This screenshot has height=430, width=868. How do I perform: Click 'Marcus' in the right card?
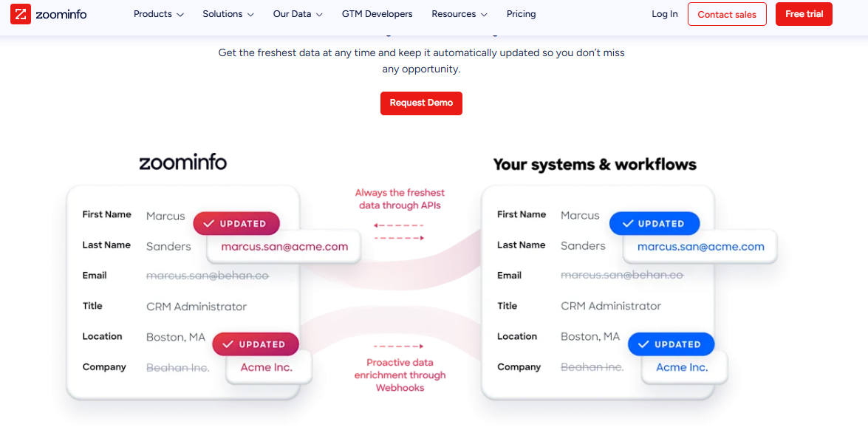click(580, 216)
